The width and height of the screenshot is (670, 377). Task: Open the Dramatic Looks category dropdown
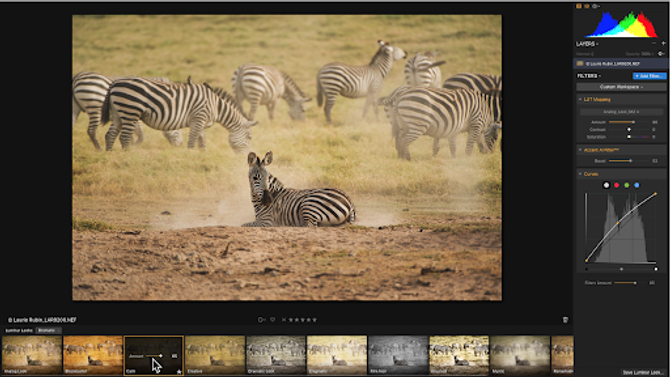tap(48, 330)
